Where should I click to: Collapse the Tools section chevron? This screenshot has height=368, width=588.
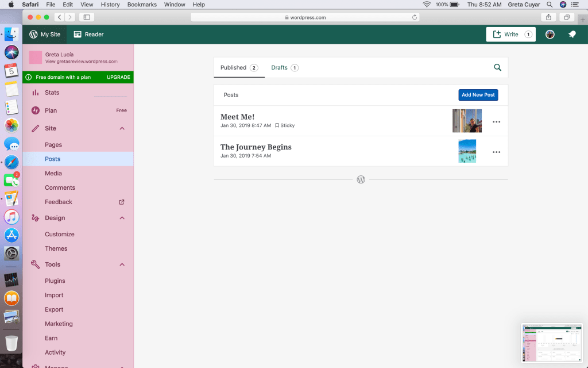click(122, 265)
